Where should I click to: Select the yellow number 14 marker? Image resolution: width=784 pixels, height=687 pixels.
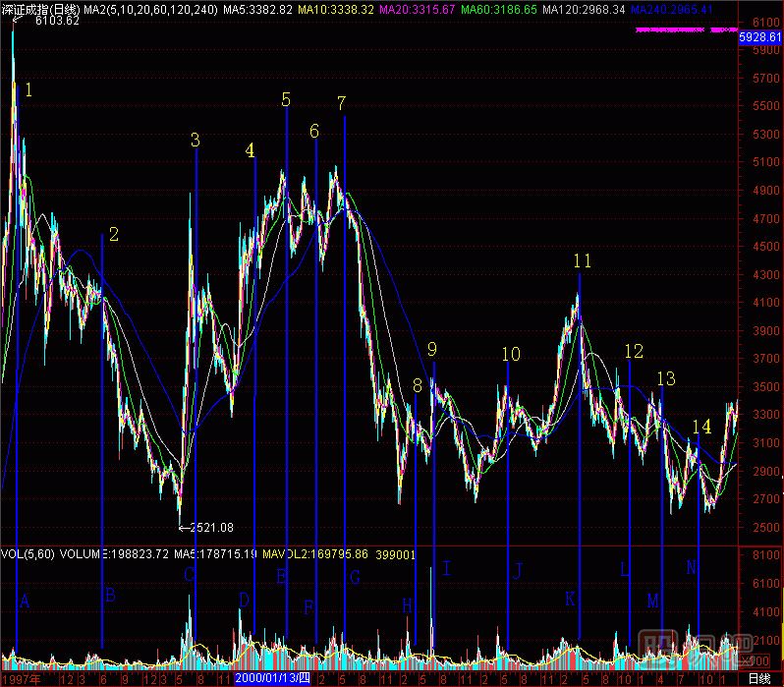[700, 426]
